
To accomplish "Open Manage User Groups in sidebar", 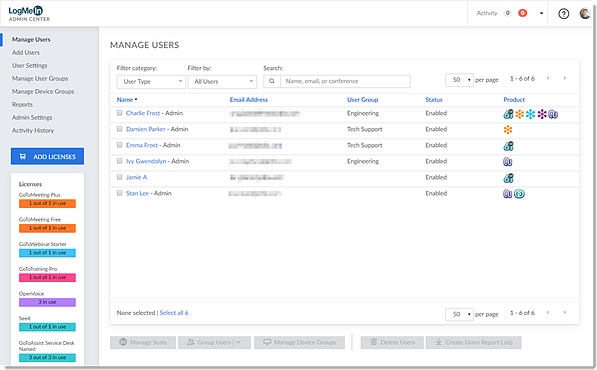I will point(40,78).
